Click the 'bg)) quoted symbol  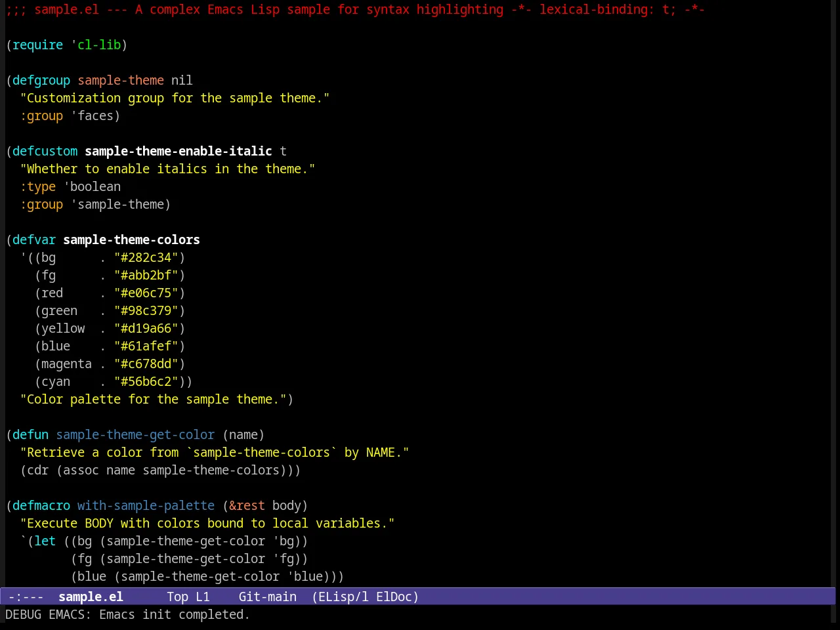(291, 541)
